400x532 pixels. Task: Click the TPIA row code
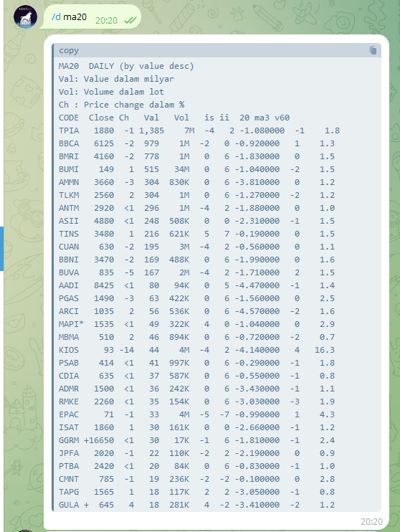coord(69,130)
